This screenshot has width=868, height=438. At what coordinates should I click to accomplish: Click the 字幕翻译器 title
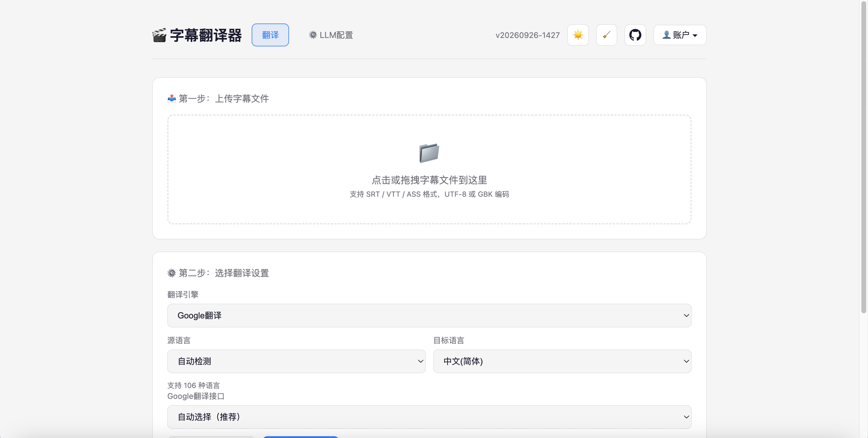206,35
